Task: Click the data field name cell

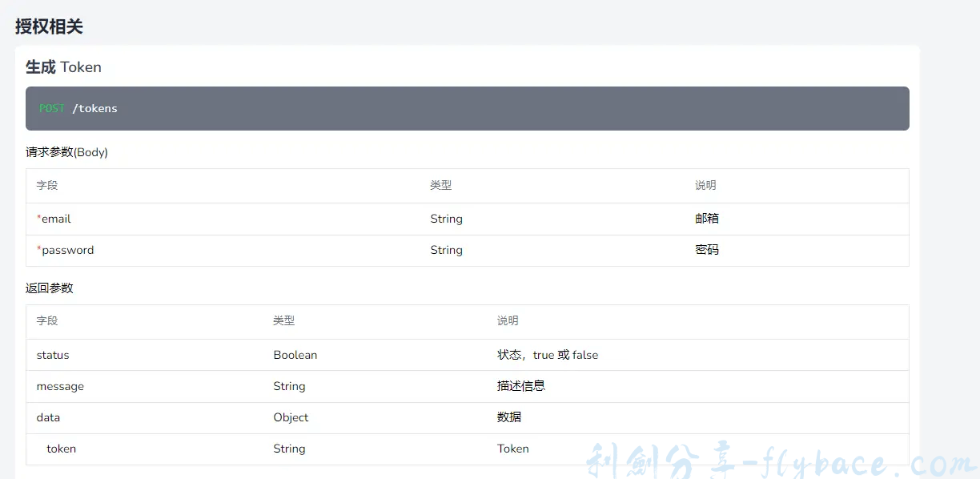Action: pos(48,417)
